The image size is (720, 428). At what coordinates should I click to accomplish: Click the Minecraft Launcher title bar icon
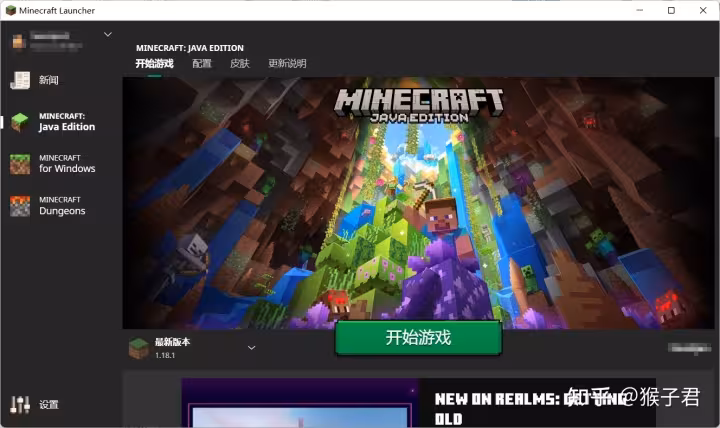tap(11, 10)
